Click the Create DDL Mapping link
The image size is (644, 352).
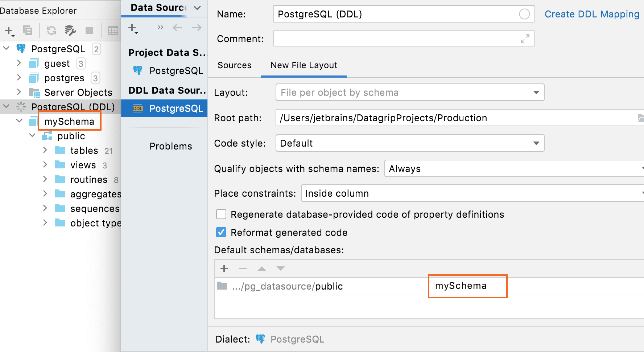[591, 14]
